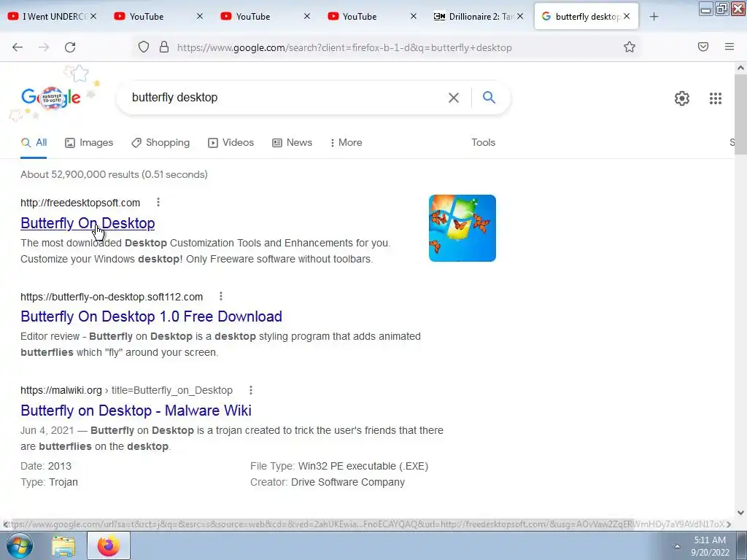Image resolution: width=747 pixels, height=560 pixels.
Task: Click the browser forward arrow
Action: [x=44, y=47]
